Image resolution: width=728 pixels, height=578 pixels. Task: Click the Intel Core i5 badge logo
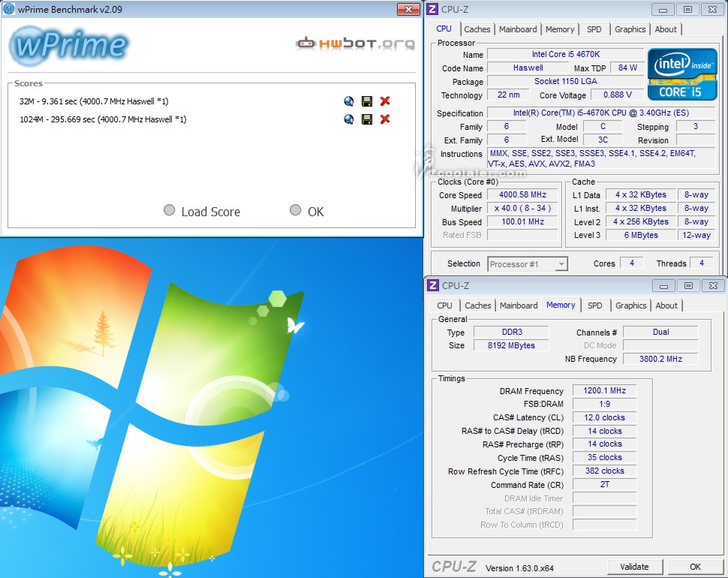point(682,74)
